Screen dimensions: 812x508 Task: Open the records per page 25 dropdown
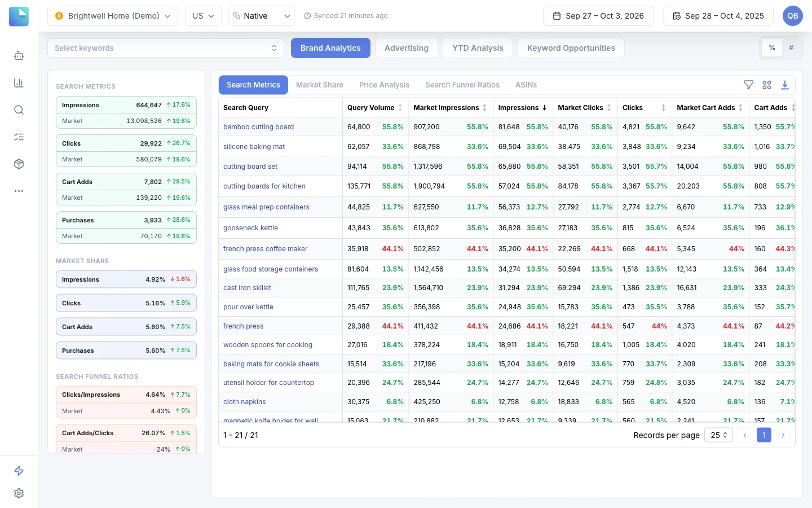(718, 435)
